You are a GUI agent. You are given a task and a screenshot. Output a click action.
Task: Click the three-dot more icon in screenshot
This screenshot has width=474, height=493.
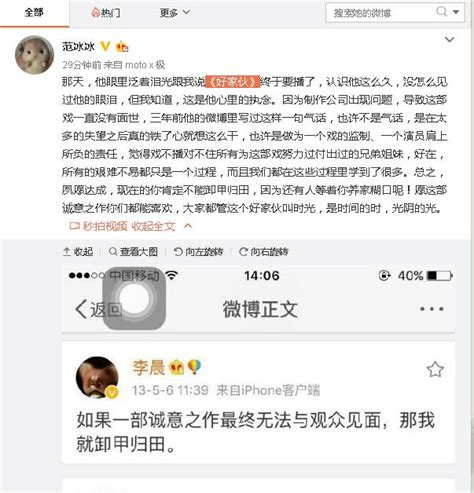point(432,309)
